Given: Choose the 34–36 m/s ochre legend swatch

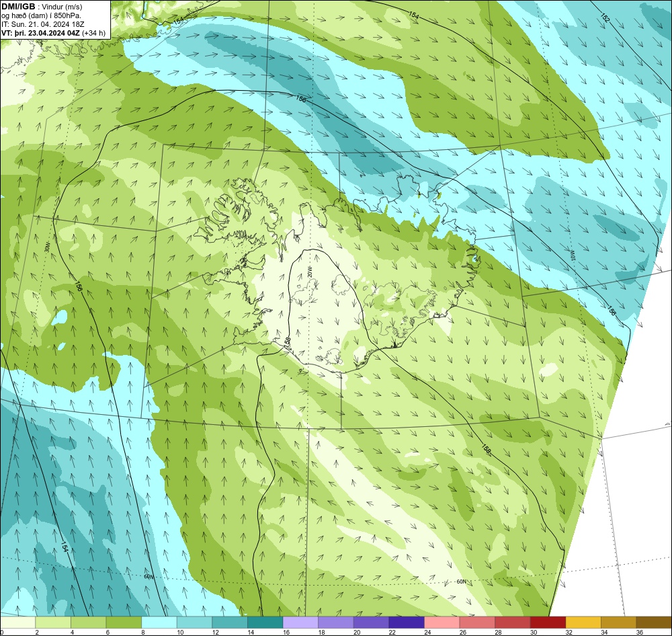Looking at the screenshot, I should [x=619, y=622].
